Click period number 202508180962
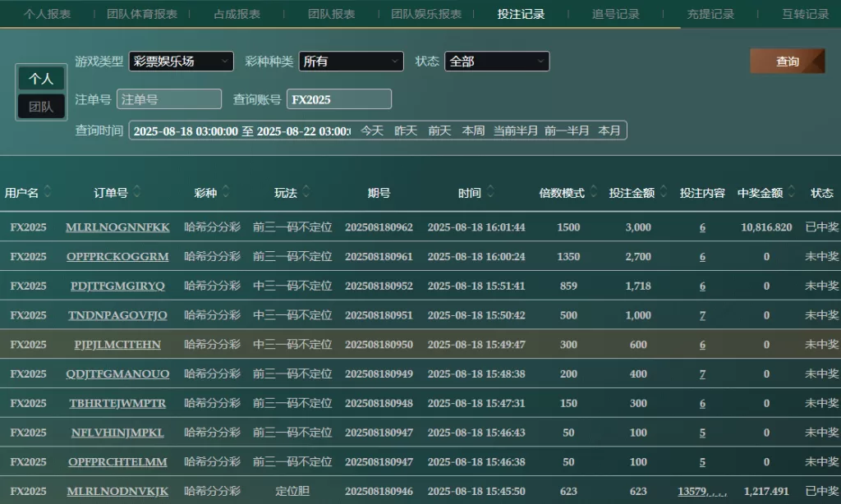This screenshot has height=504, width=841. coord(379,227)
